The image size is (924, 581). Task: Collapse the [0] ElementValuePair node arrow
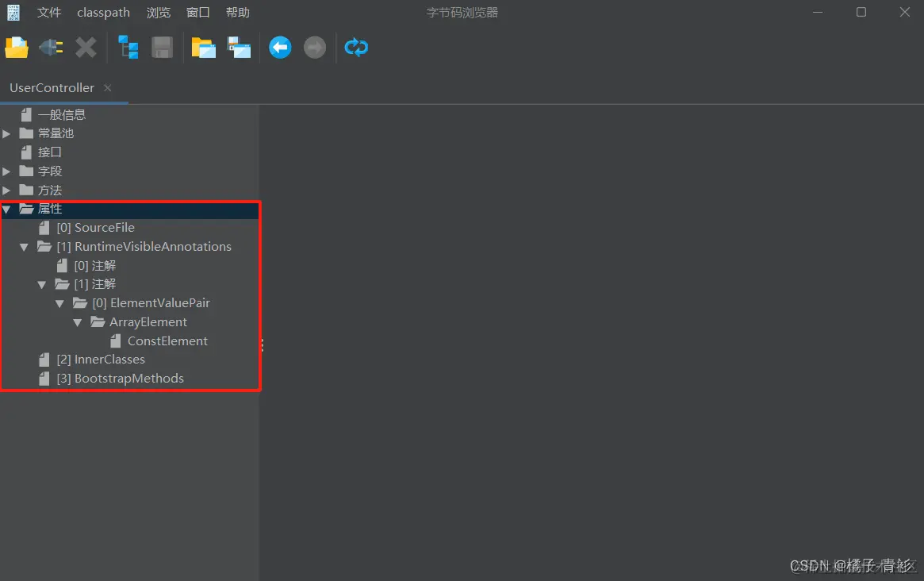(x=59, y=304)
